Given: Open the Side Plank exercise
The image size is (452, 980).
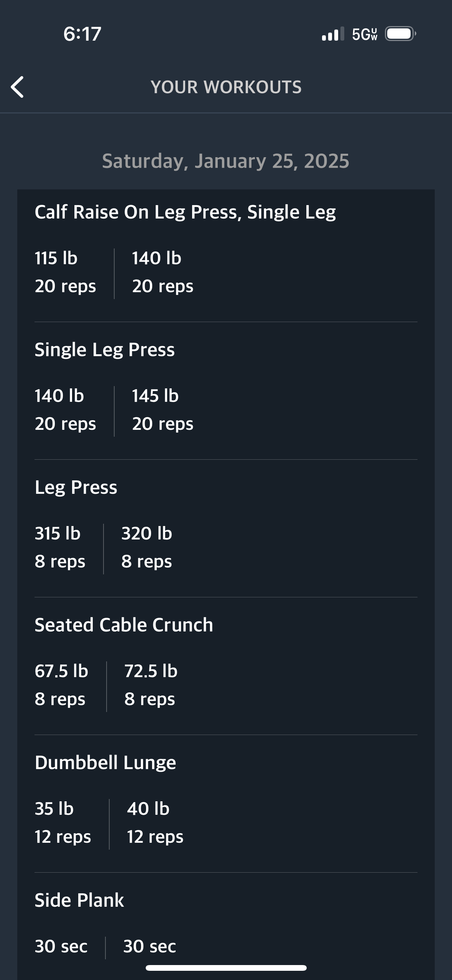Looking at the screenshot, I should click(x=79, y=900).
